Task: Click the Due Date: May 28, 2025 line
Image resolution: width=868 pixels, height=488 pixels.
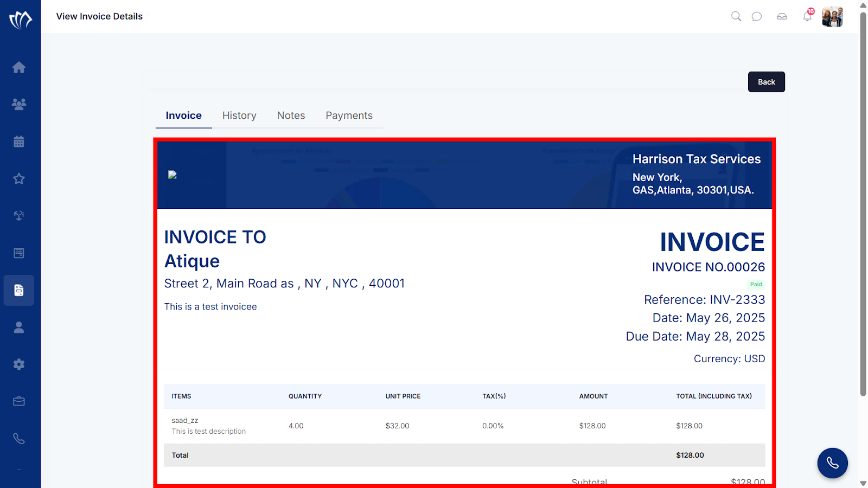Action: coord(695,337)
